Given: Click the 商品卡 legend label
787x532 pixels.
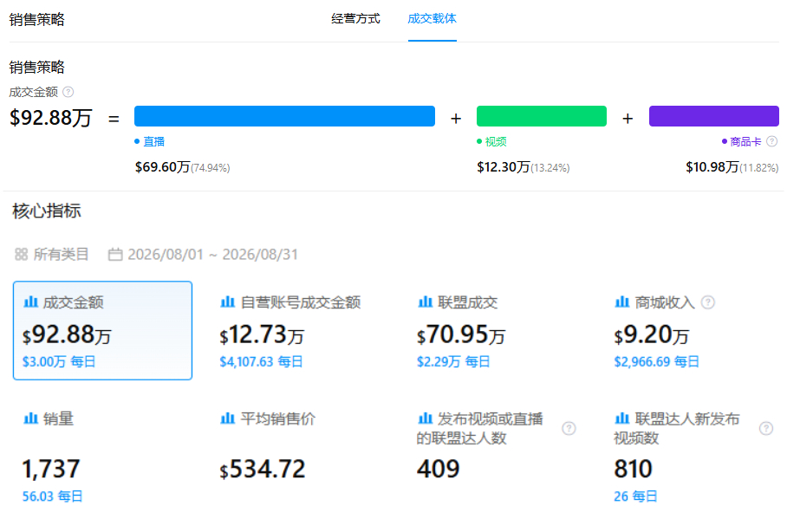Looking at the screenshot, I should [745, 141].
